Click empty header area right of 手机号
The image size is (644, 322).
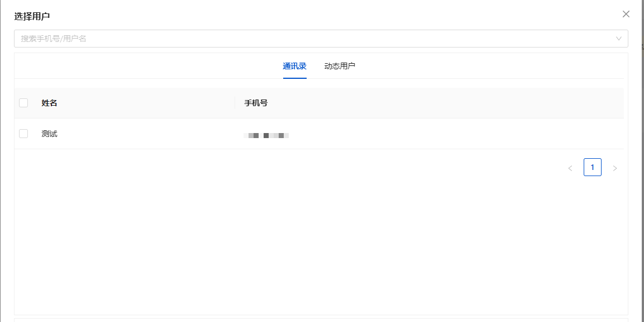[x=447, y=103]
